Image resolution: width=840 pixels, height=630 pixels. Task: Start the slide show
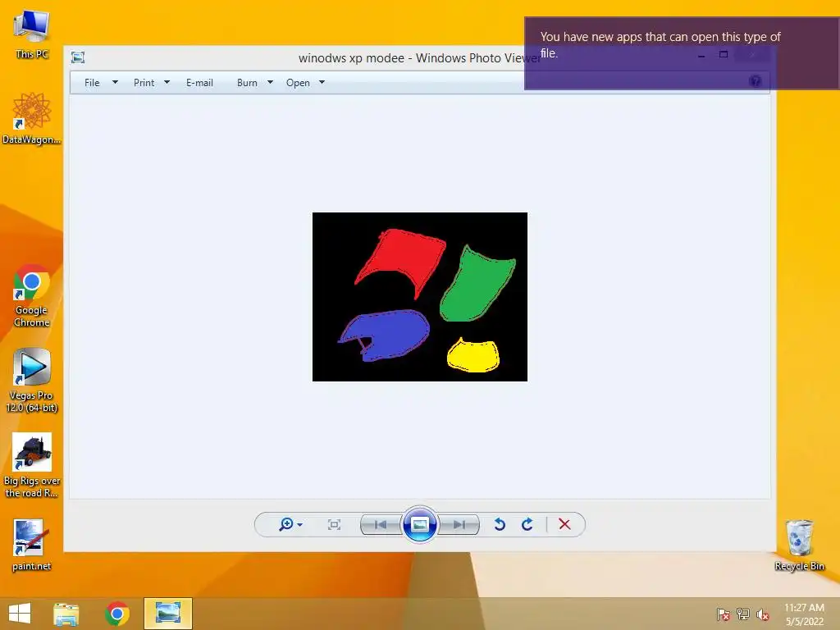[x=419, y=524]
